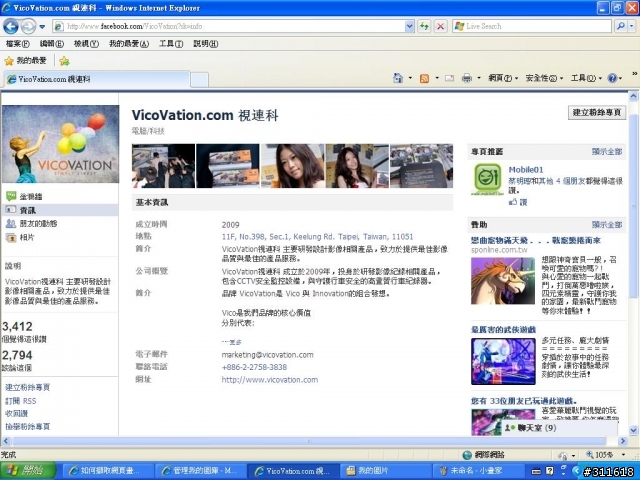Select 資訊 info in the sidebar
Image resolution: width=640 pixels, height=480 pixels.
(x=27, y=211)
